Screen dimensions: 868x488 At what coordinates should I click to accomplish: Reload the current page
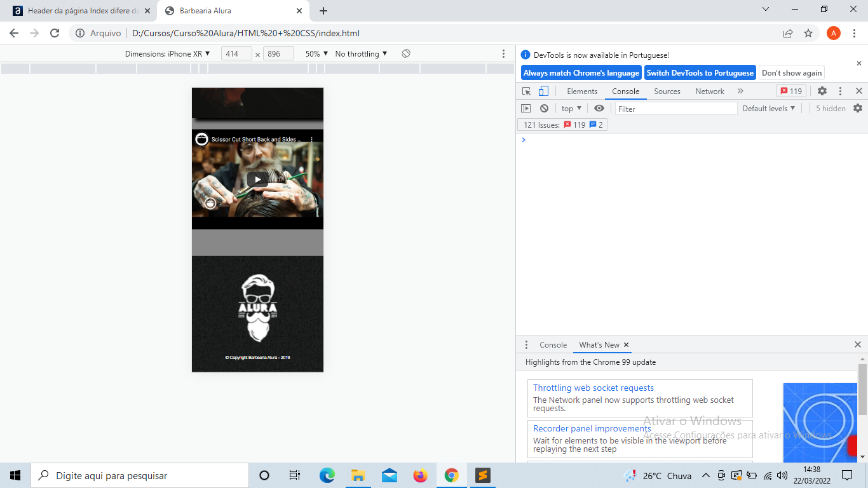coord(55,33)
